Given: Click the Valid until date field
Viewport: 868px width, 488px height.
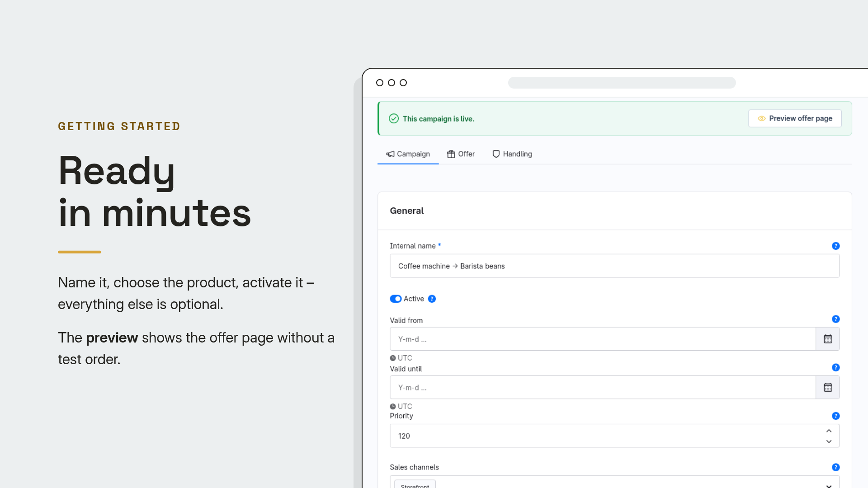Looking at the screenshot, I should 603,387.
